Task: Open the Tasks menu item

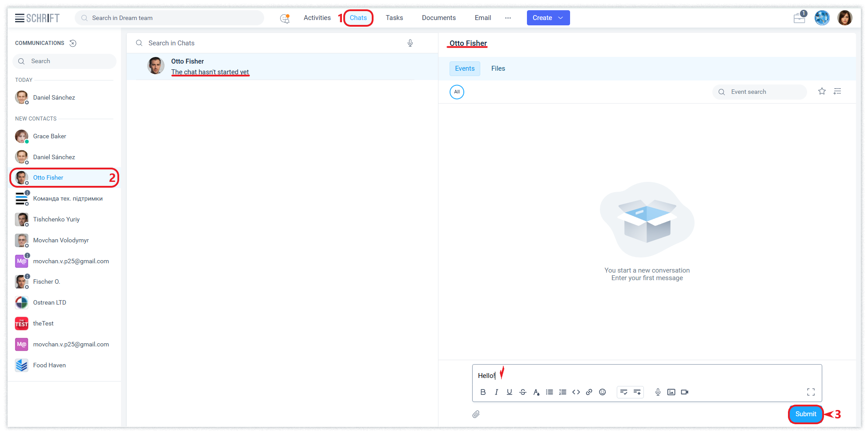Action: click(394, 18)
